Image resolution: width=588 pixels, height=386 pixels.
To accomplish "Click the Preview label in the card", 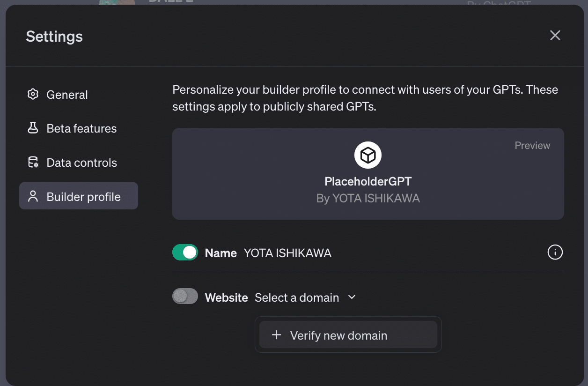I will tap(532, 146).
